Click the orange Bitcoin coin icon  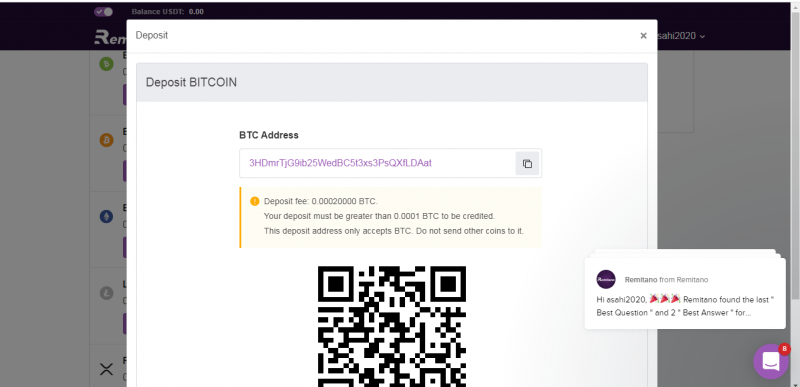point(106,140)
